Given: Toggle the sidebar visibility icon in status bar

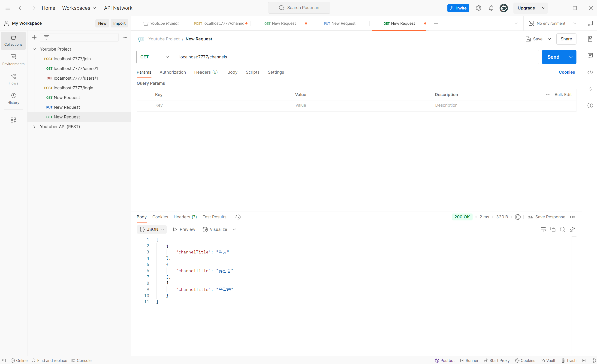Looking at the screenshot, I should coord(4,361).
